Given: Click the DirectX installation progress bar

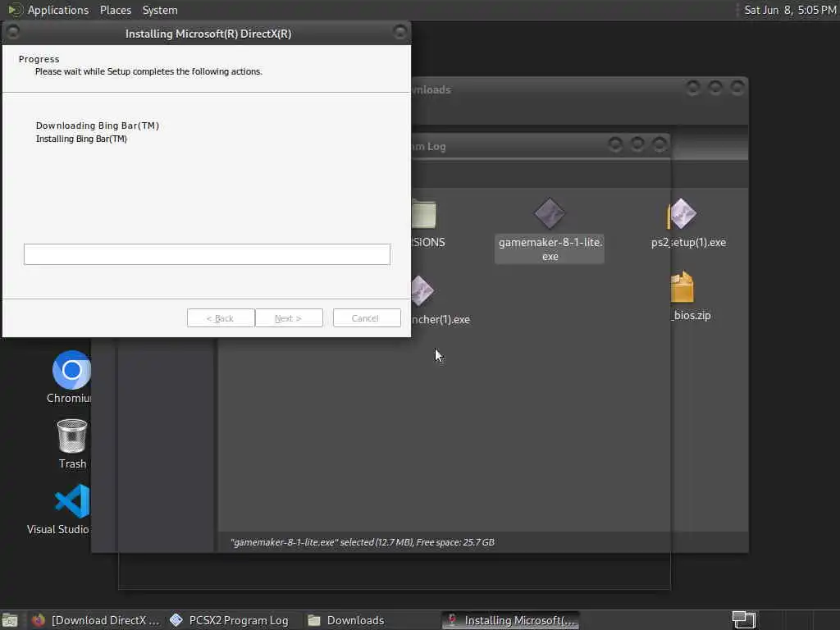Looking at the screenshot, I should pyautogui.click(x=207, y=254).
